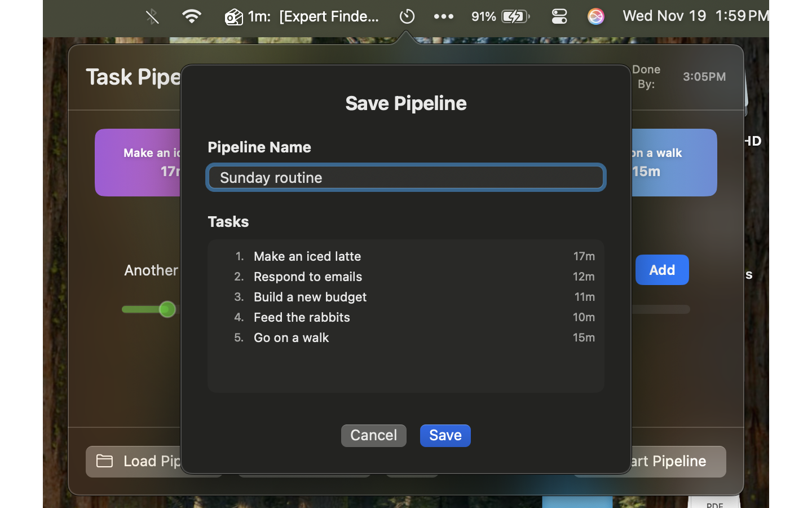Click the folder icon on Load Pipeline
812x508 pixels.
104,461
